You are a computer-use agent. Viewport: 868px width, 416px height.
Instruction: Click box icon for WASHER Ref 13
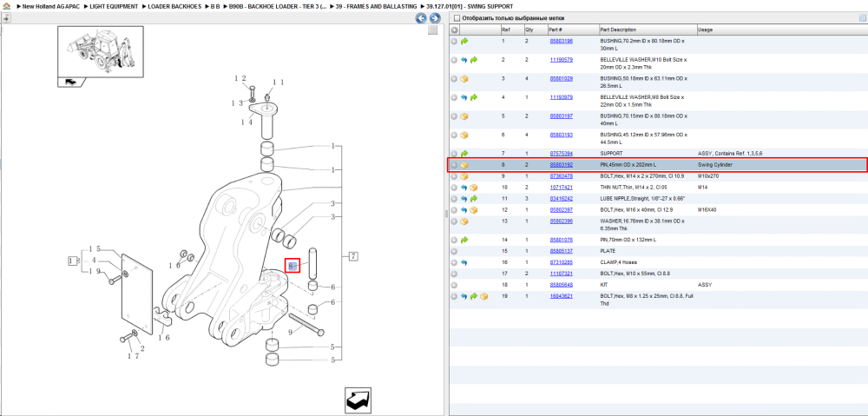(x=464, y=221)
